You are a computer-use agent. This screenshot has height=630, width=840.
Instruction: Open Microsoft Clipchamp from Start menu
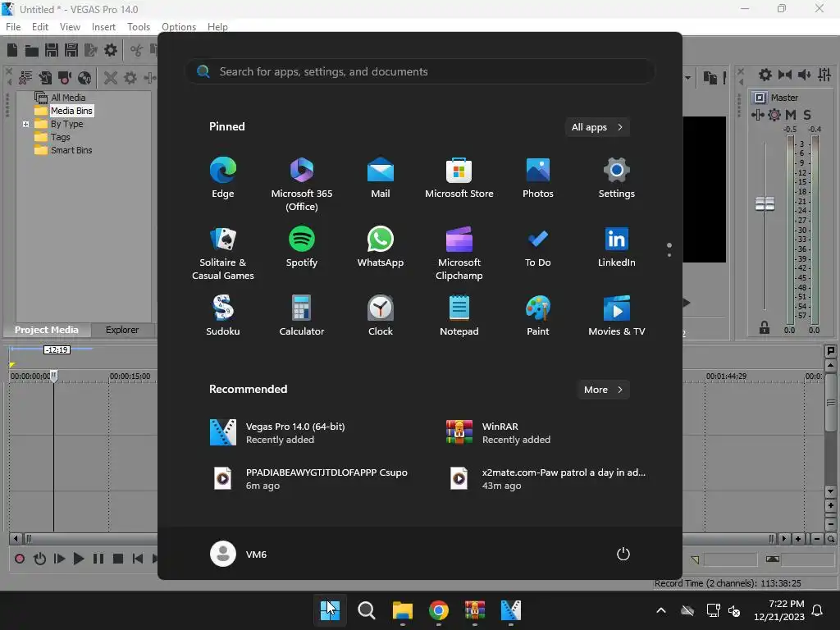coord(459,253)
